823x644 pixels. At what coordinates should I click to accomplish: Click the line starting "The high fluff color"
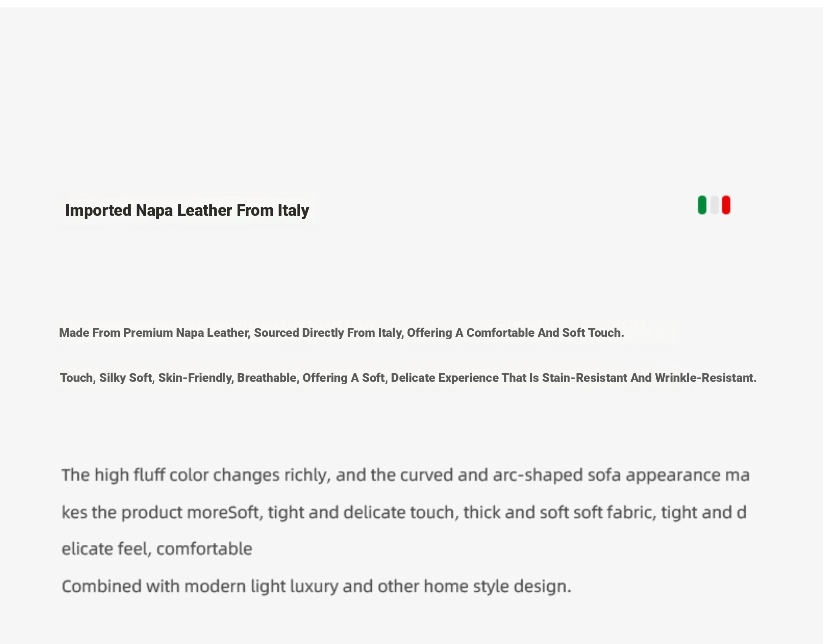pyautogui.click(x=405, y=475)
